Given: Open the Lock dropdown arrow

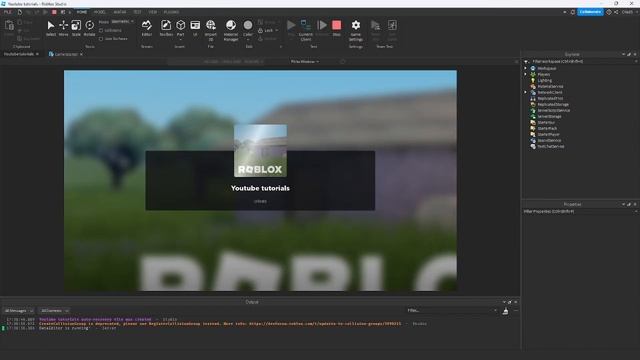Looking at the screenshot, I should point(276,31).
